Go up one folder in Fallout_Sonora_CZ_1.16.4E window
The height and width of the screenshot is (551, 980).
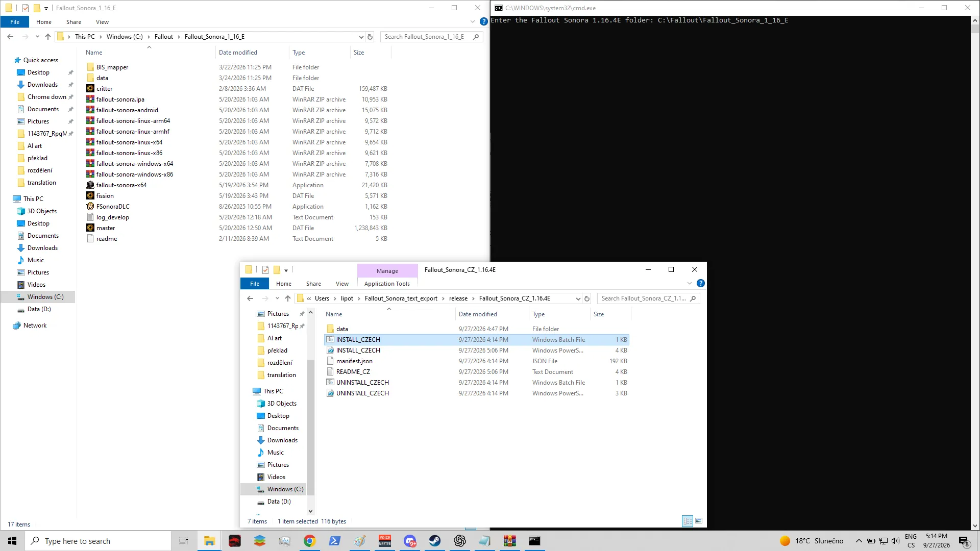pyautogui.click(x=288, y=299)
